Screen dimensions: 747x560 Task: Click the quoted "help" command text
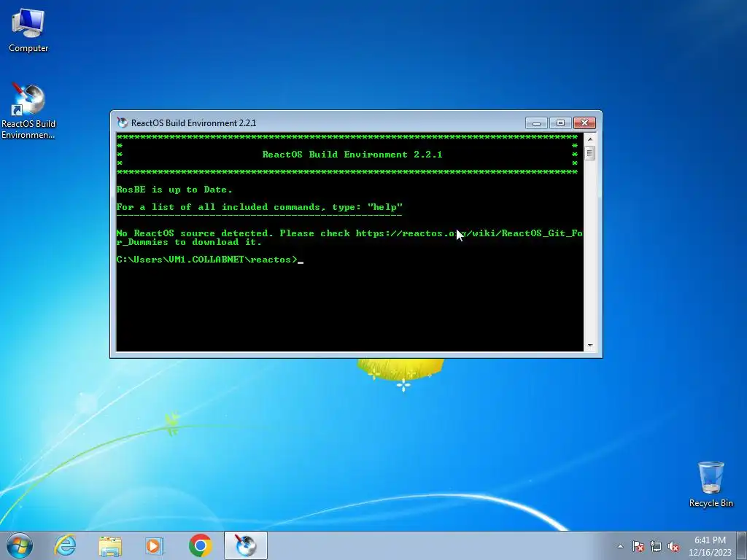coord(385,207)
